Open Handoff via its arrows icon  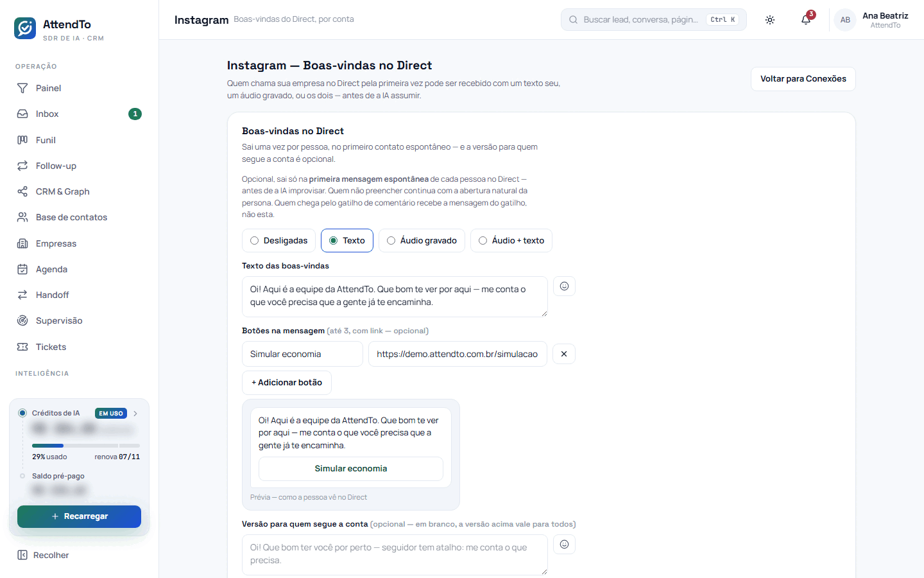point(22,295)
